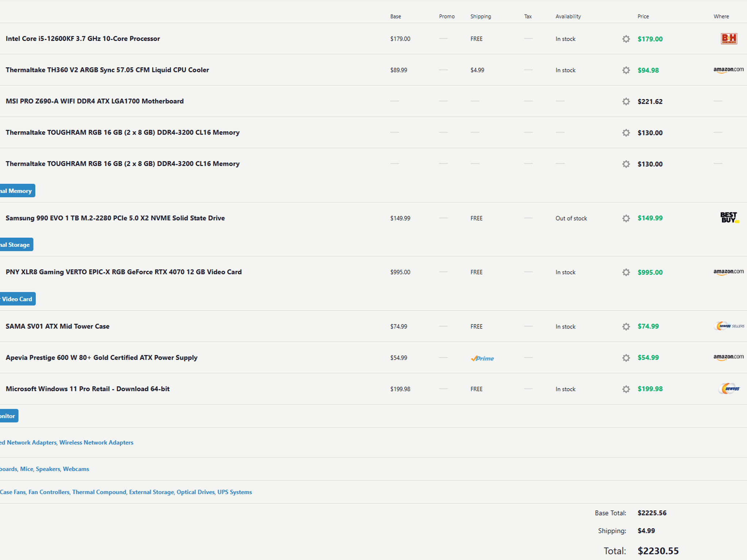Screen dimensions: 747x560
Task: Click the gear icon for the Samsung 990 EVO
Action: pos(626,218)
